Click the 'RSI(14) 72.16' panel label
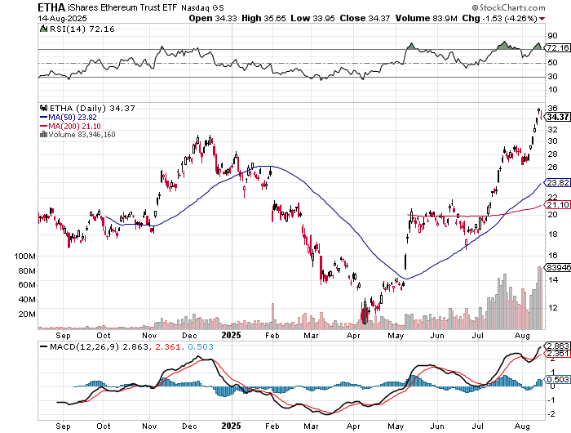The image size is (571, 433). coord(82,29)
